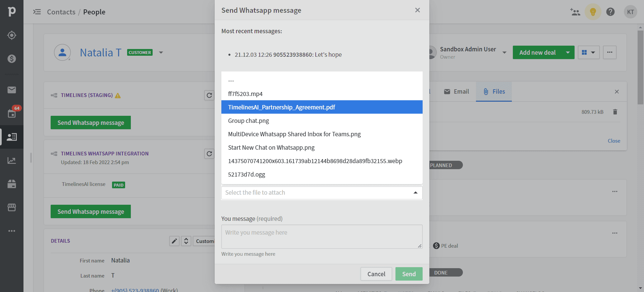
Task: Click the PLANNED section pill
Action: coord(446,165)
